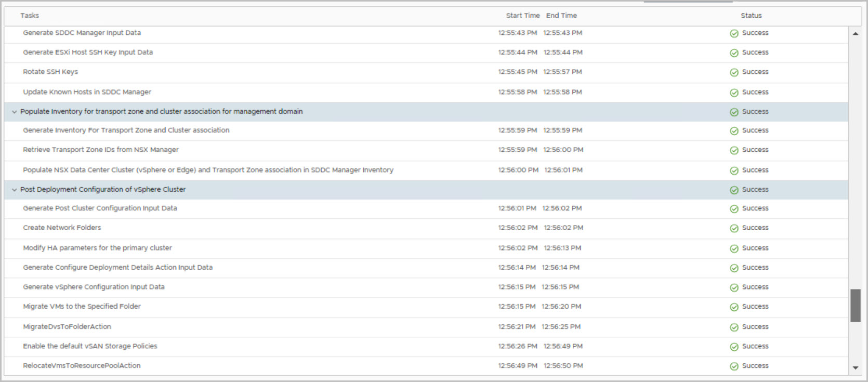868x382 pixels.
Task: Click the vertical scrollbar thumb
Action: click(856, 306)
